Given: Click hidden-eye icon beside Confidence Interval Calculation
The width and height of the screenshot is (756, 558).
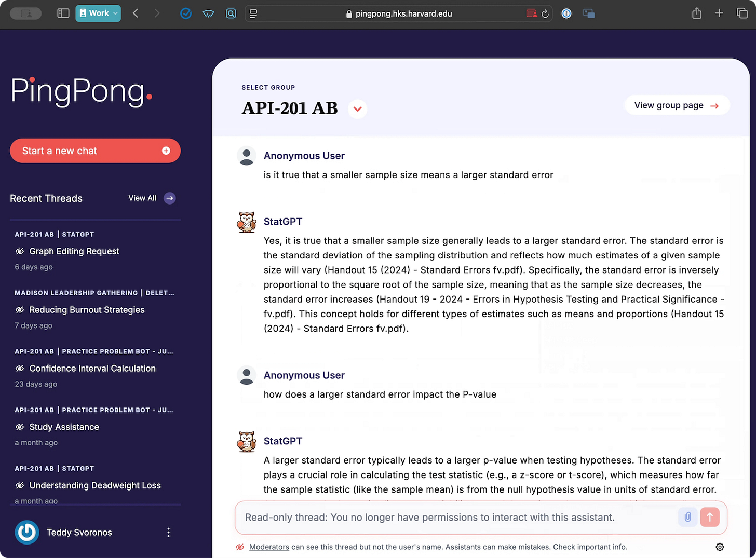Looking at the screenshot, I should tap(20, 369).
